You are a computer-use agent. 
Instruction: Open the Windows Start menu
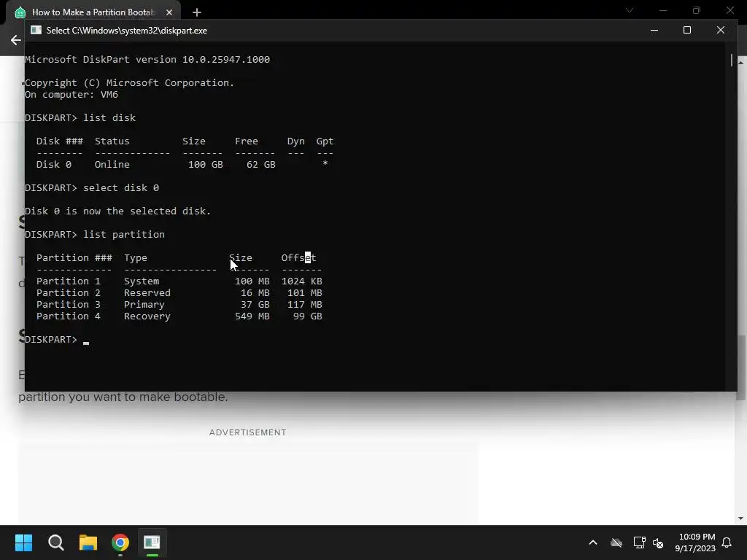(x=23, y=542)
